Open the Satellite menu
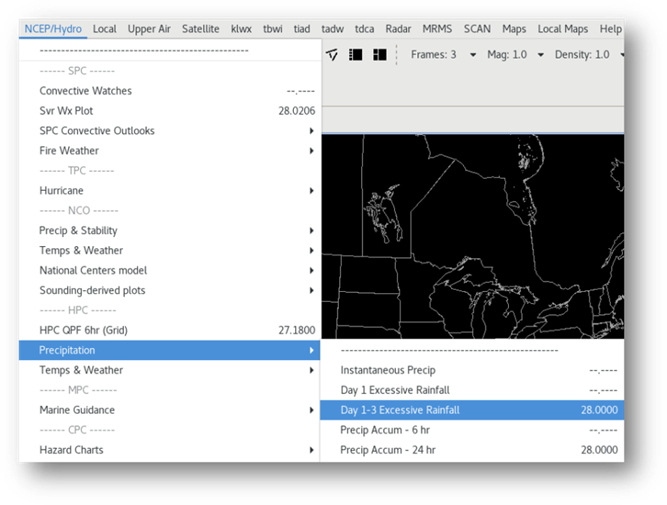This screenshot has width=667, height=505. tap(200, 29)
